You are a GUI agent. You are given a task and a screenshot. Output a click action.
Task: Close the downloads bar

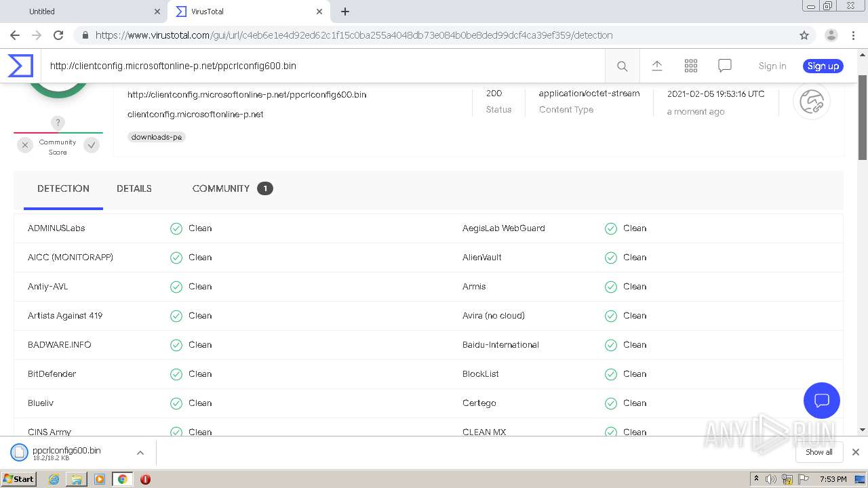tap(855, 452)
